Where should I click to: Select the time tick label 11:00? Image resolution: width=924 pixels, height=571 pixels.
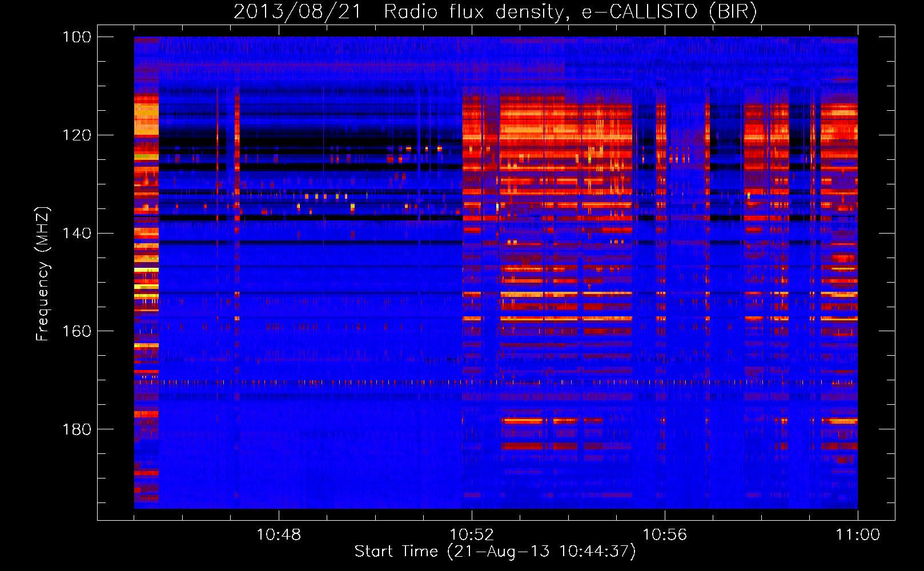pos(858,535)
